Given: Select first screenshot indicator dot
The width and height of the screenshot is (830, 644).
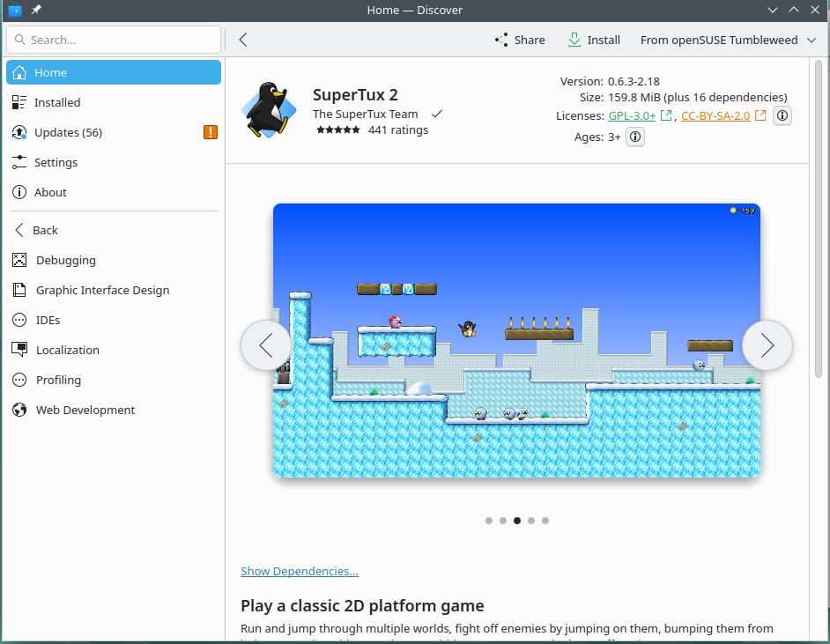Looking at the screenshot, I should (x=489, y=521).
